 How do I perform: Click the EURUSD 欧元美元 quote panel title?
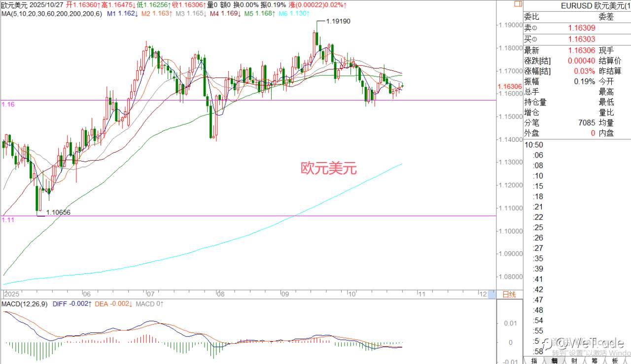pyautogui.click(x=596, y=5)
